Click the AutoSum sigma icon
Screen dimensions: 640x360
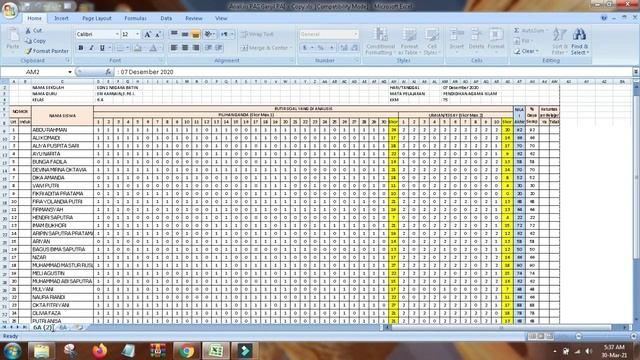pyautogui.click(x=516, y=31)
